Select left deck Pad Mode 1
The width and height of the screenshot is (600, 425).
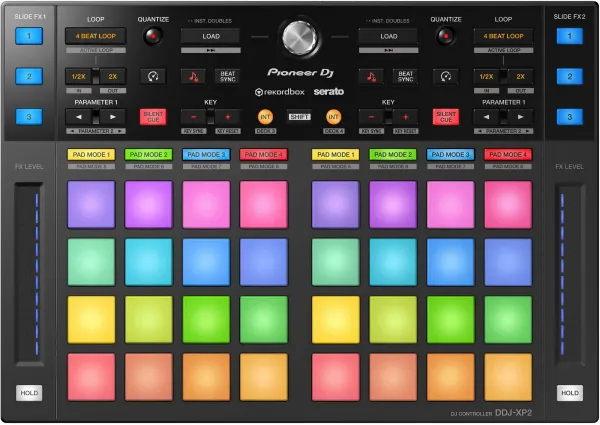91,155
